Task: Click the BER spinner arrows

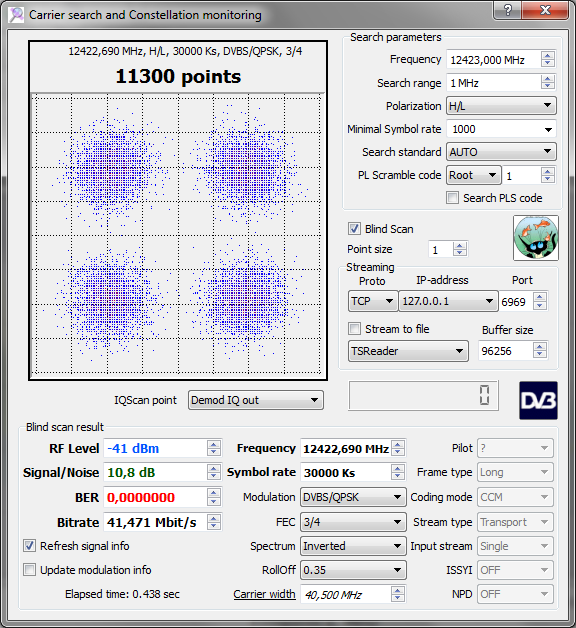Action: point(214,497)
